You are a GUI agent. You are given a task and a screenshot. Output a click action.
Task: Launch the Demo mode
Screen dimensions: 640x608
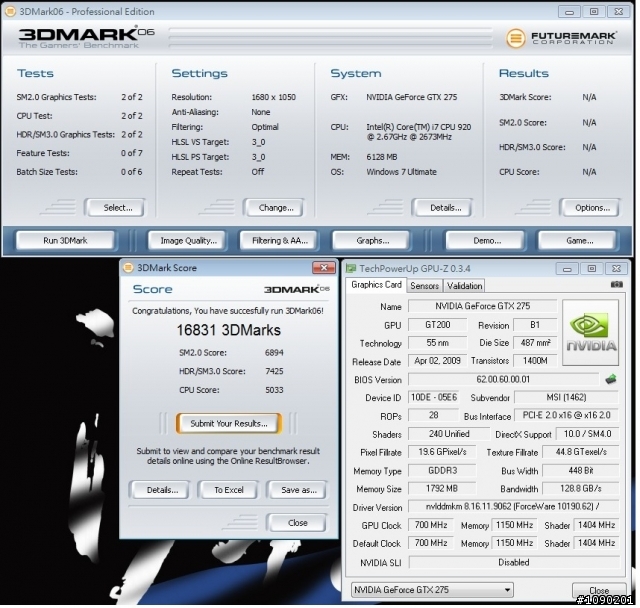tap(487, 240)
